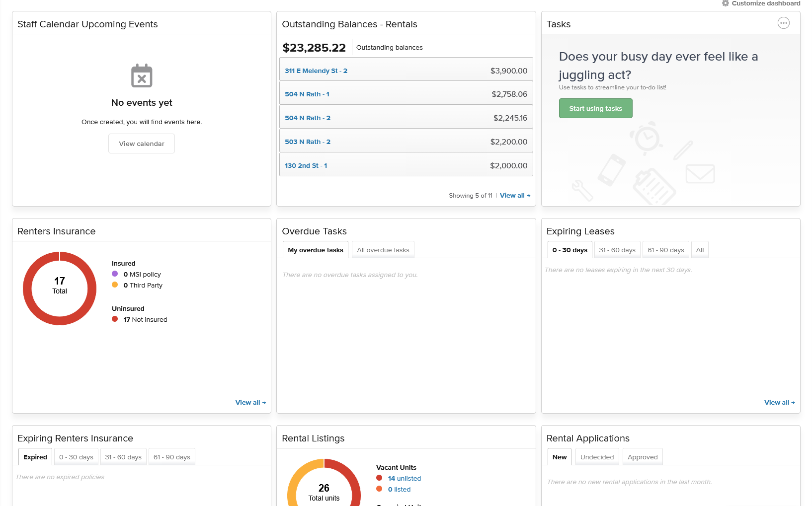Open the 14 unlisted vacant units link
This screenshot has height=506, width=812.
(405, 478)
